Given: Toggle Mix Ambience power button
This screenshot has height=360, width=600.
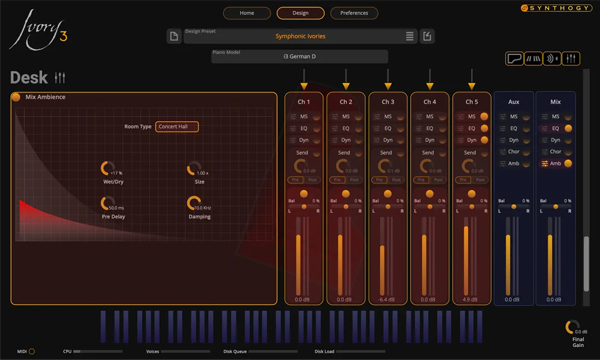Looking at the screenshot, I should 16,97.
